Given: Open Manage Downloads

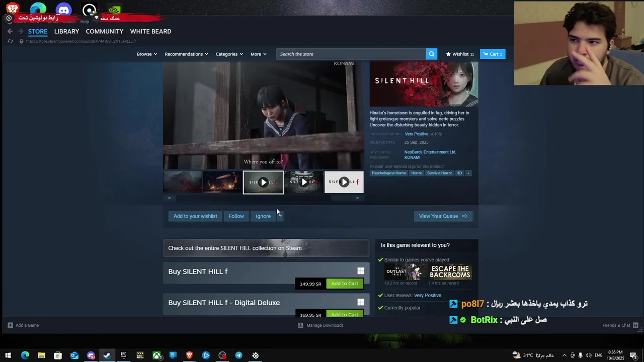Looking at the screenshot, I should (x=320, y=325).
